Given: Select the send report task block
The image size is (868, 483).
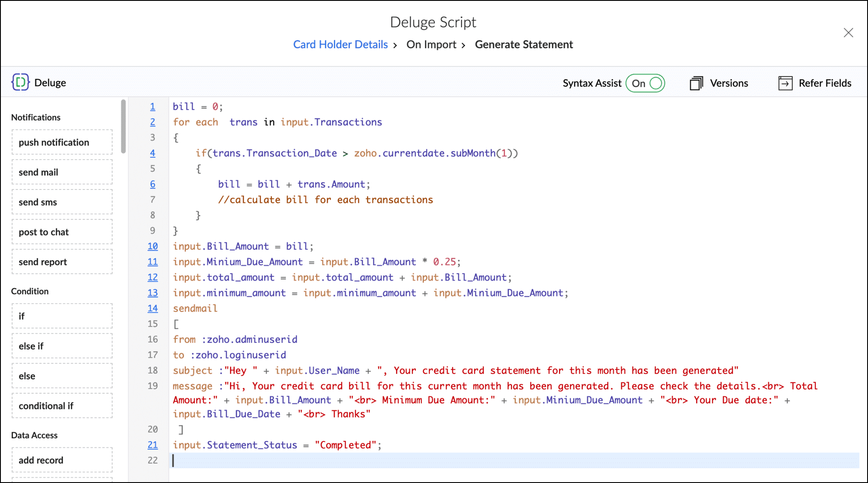Looking at the screenshot, I should click(62, 262).
